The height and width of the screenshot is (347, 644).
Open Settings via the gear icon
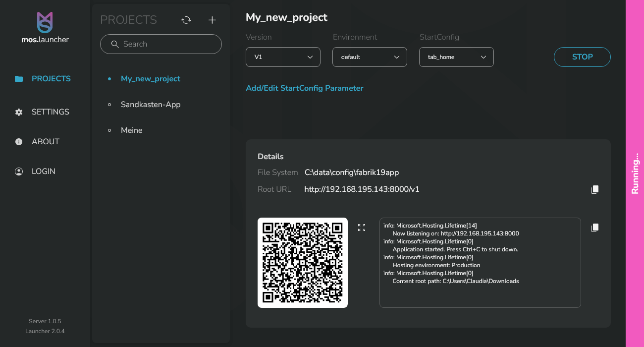[18, 112]
